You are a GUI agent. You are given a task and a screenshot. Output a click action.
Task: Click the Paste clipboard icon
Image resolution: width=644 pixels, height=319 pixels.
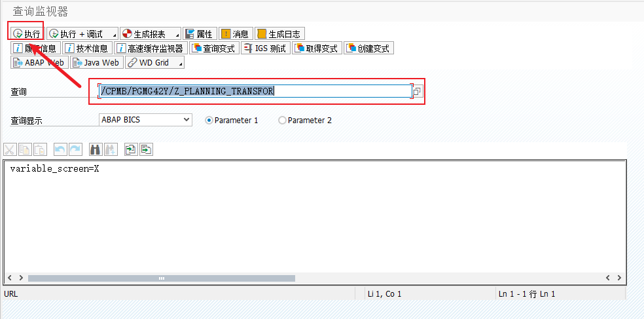(41, 149)
